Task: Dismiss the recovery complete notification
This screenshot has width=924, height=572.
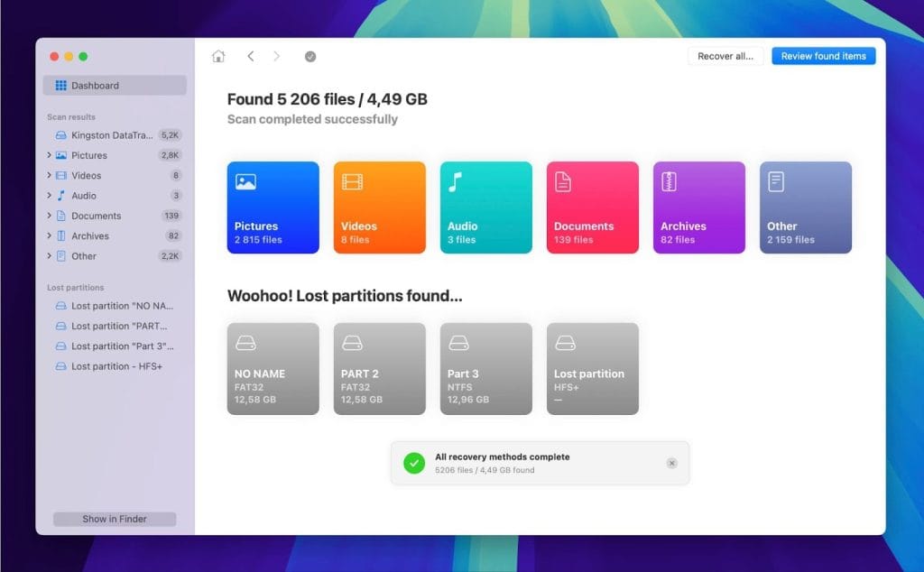Action: pos(671,463)
